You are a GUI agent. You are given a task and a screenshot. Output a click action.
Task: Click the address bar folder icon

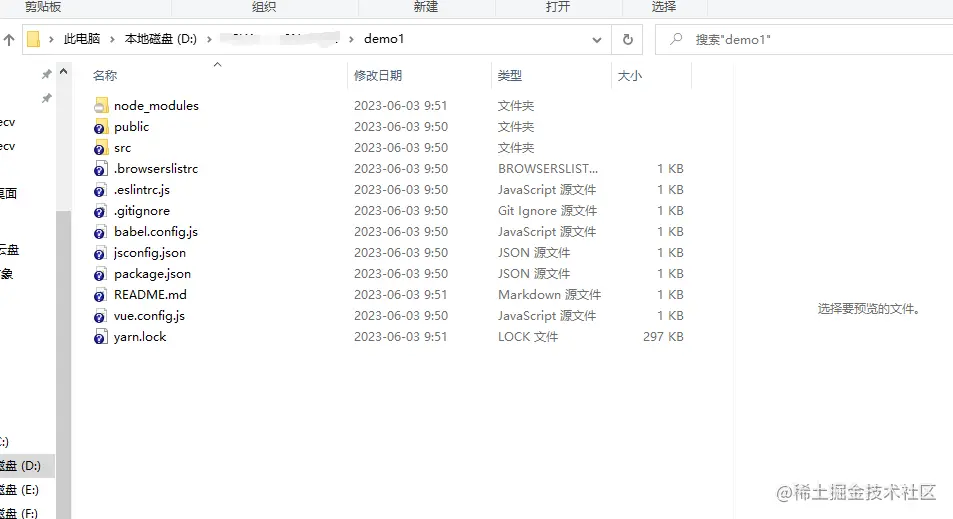point(34,40)
